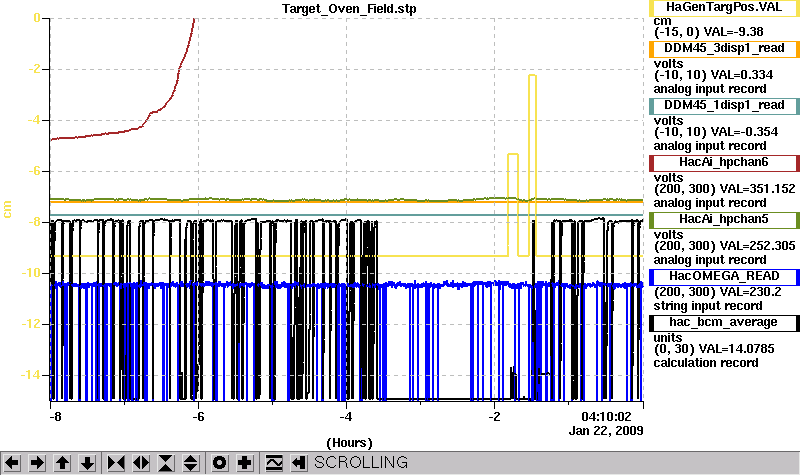Viewport: 800px width, 475px height.
Task: Click the 04:10:02 timestamp on the axis
Action: [606, 416]
